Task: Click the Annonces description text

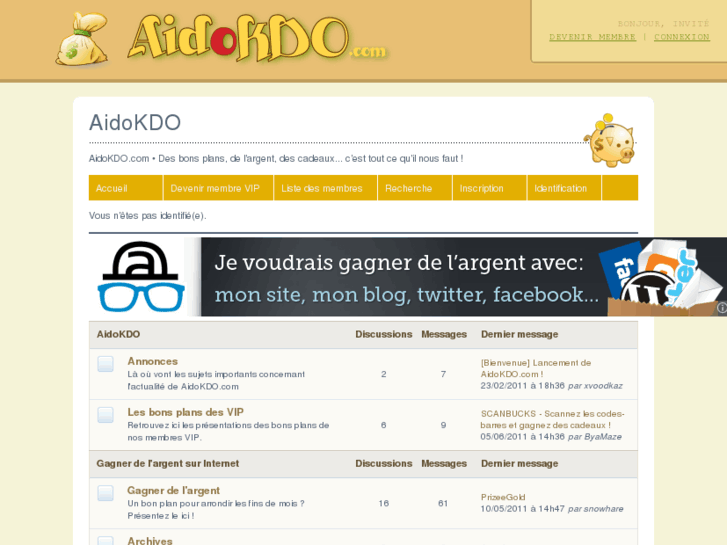Action: point(216,380)
